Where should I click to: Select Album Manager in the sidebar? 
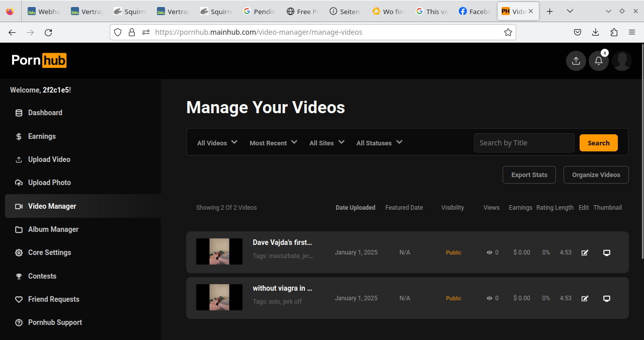tap(53, 229)
